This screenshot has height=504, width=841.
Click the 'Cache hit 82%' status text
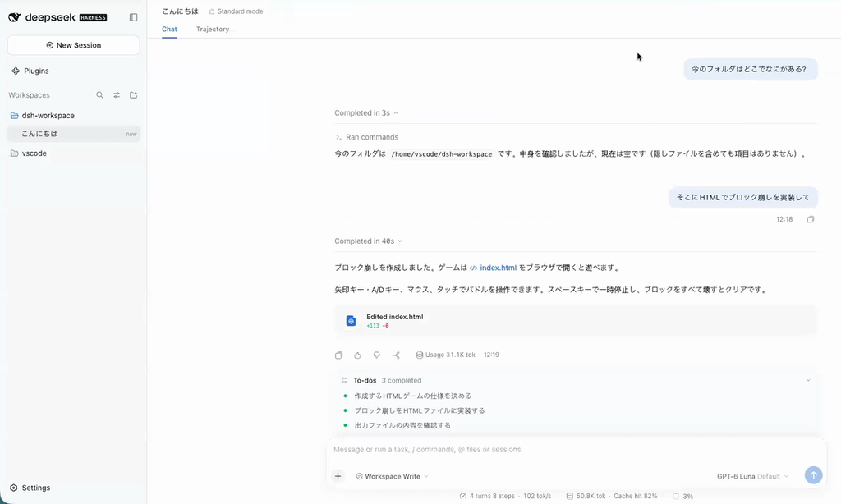[x=635, y=496]
